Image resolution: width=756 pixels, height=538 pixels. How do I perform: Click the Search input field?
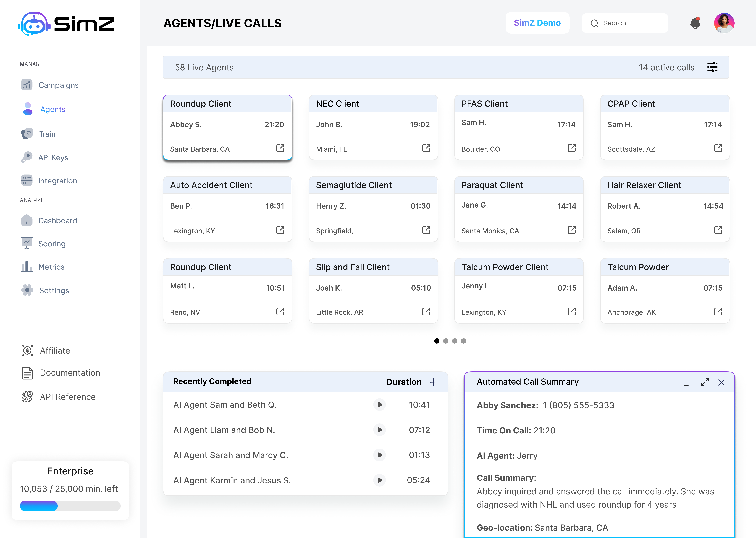pyautogui.click(x=625, y=23)
